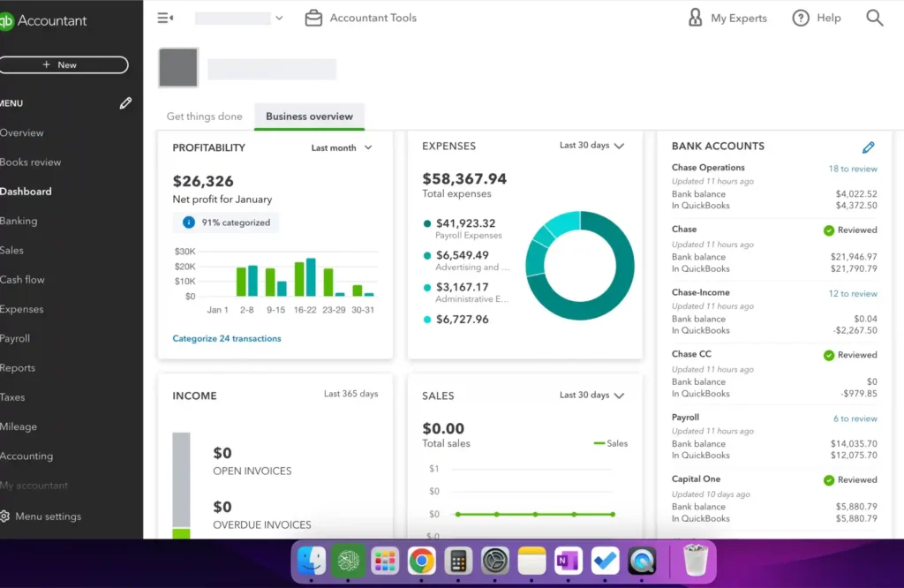Open Google Chrome from the dock
The width and height of the screenshot is (904, 588).
pos(421,561)
